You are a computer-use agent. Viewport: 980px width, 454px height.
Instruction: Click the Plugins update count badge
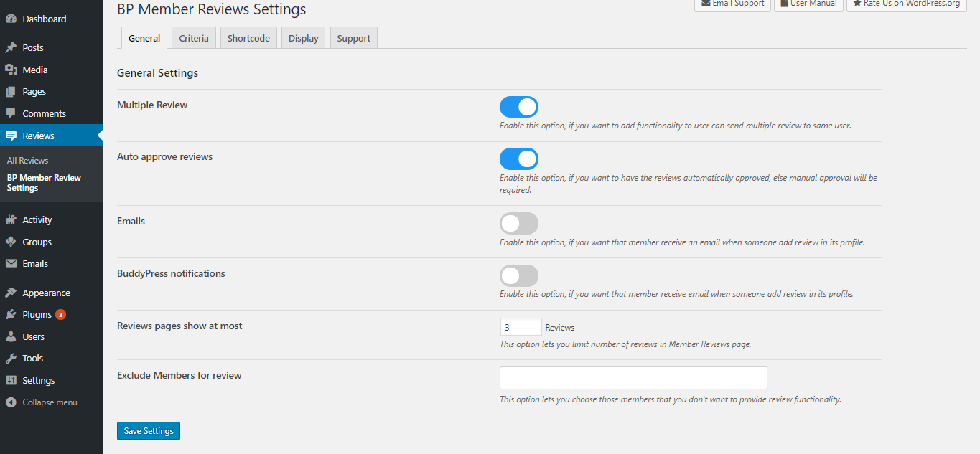(x=61, y=315)
